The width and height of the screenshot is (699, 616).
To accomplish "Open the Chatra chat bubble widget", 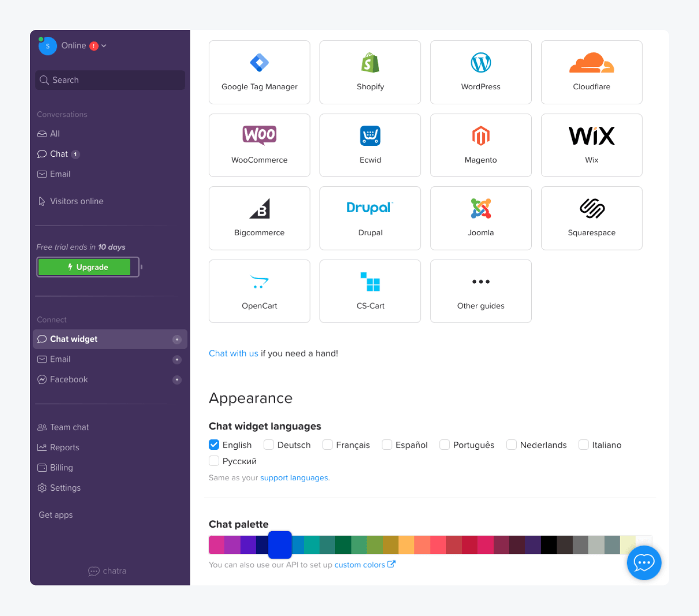I will point(644,563).
